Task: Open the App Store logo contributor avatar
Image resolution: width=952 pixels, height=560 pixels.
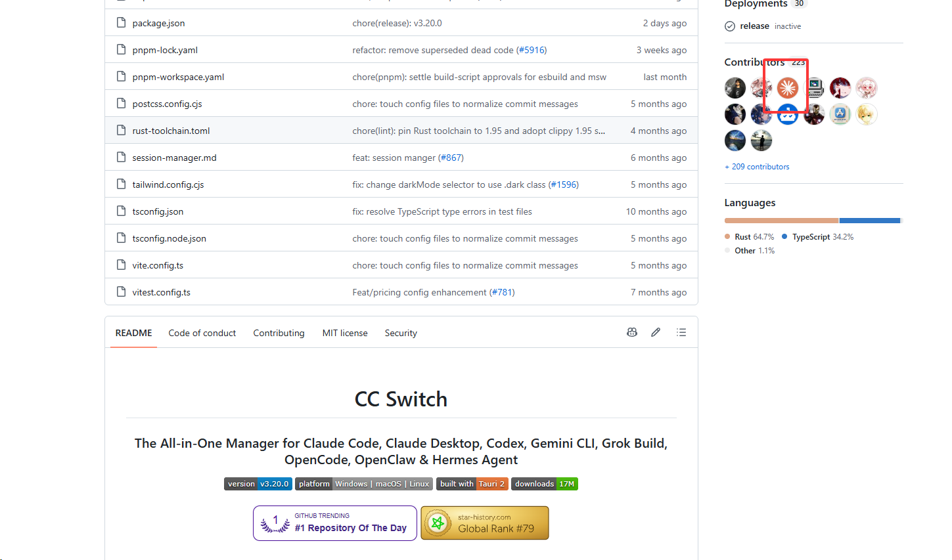Action: 840,114
